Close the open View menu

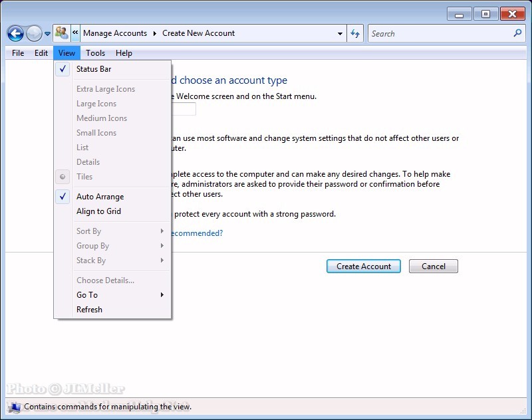point(66,53)
